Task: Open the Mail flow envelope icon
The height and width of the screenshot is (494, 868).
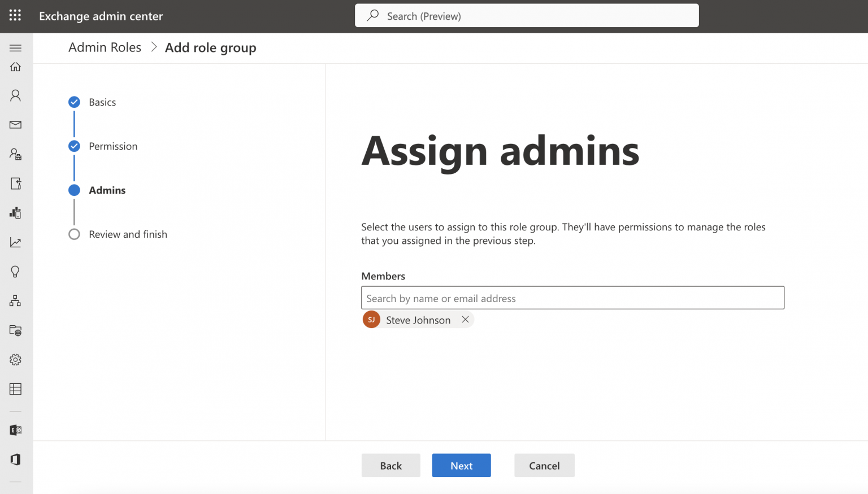Action: 15,125
